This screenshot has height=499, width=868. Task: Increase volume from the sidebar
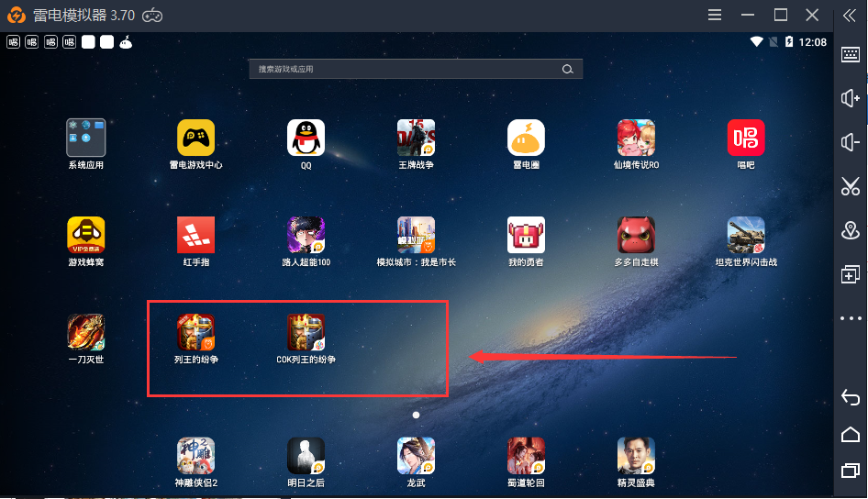[851, 98]
